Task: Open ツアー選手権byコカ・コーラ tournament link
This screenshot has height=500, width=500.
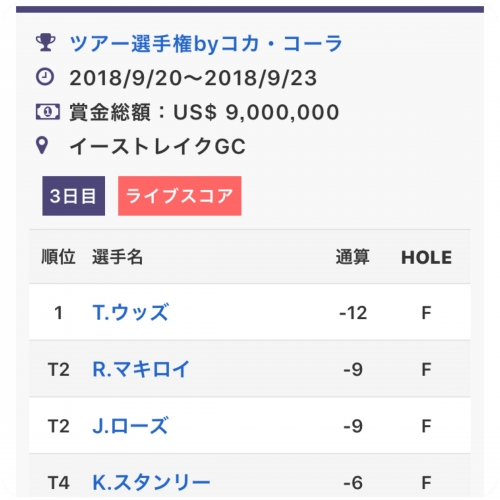Action: pyautogui.click(x=206, y=44)
